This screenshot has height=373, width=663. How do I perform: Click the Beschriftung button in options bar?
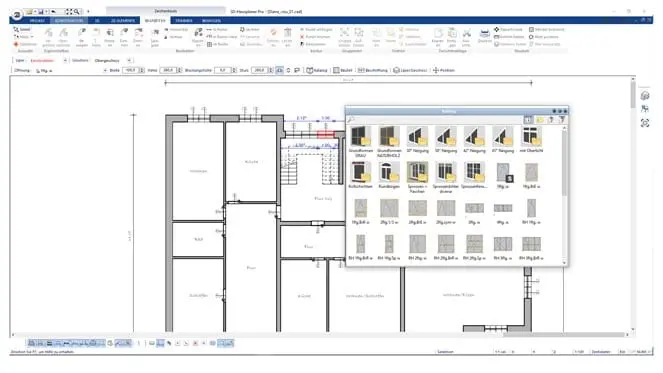click(x=372, y=70)
